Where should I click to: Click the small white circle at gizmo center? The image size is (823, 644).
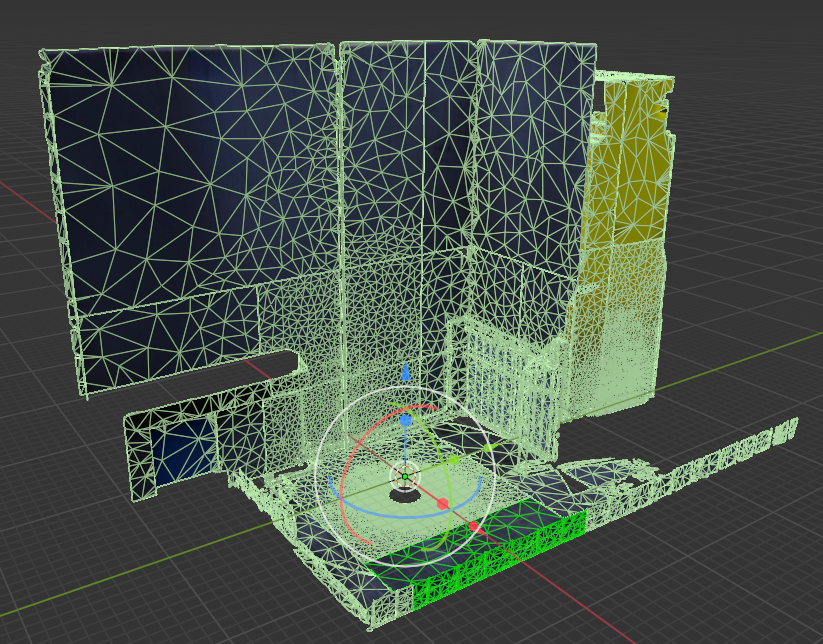click(405, 475)
